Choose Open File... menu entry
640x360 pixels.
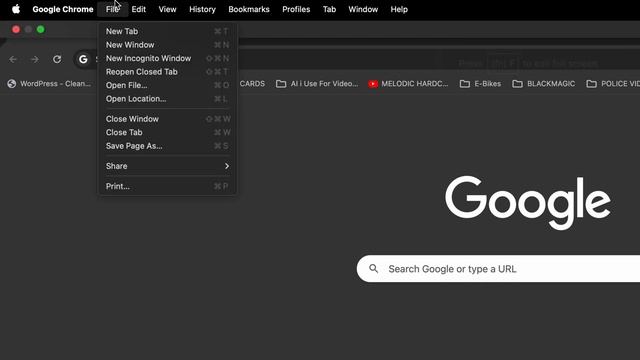167,85
